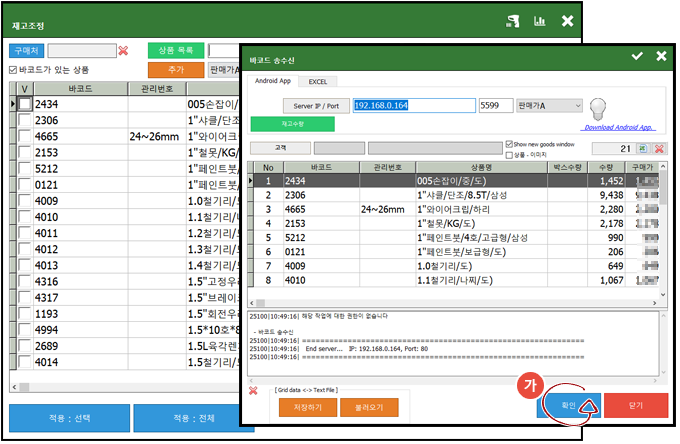Click the checkmark icon in 바코드 송수신 title bar

point(637,56)
